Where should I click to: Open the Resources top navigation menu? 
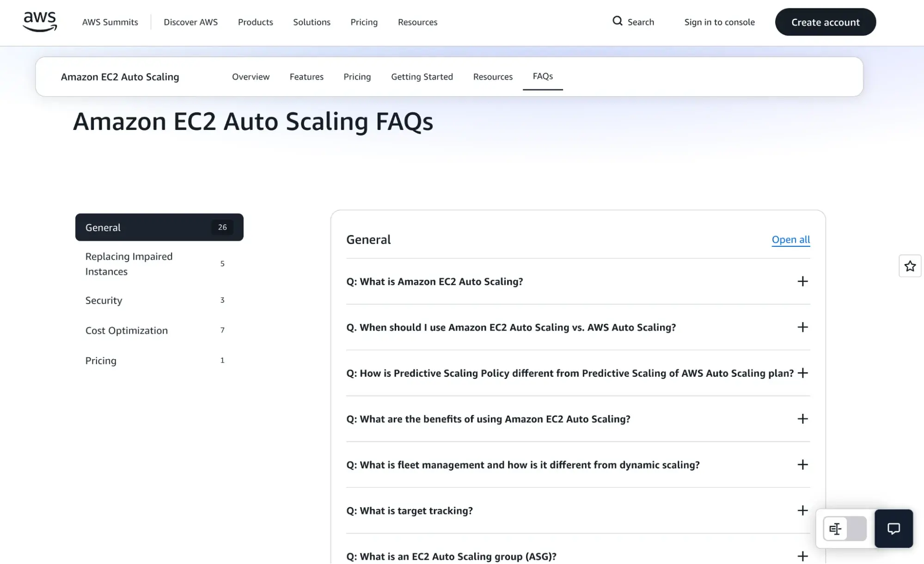pos(417,22)
